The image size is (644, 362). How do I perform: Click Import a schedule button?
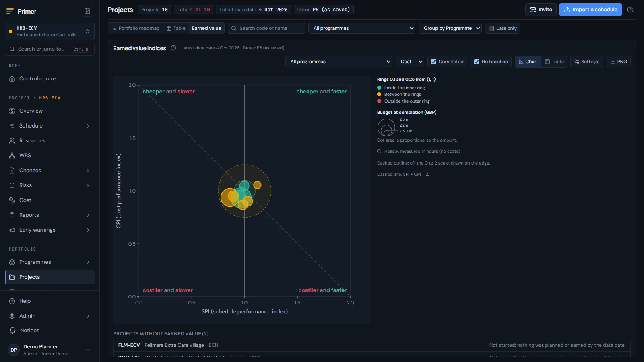pyautogui.click(x=590, y=10)
